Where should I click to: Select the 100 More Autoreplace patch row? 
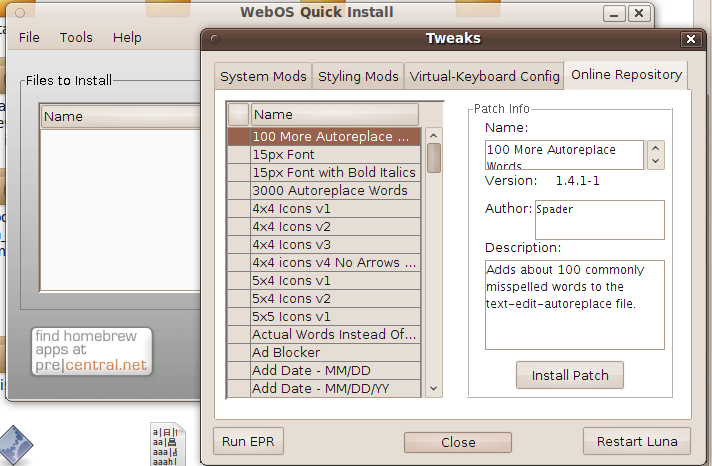tap(336, 137)
